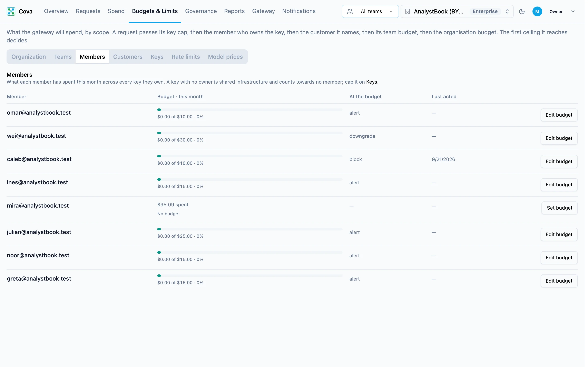Go to the Governance menu item

click(201, 11)
